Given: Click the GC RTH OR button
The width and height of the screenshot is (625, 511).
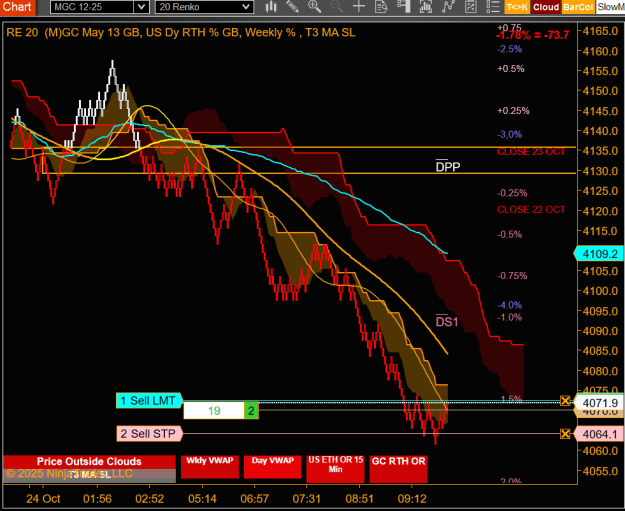Looking at the screenshot, I should (398, 469).
